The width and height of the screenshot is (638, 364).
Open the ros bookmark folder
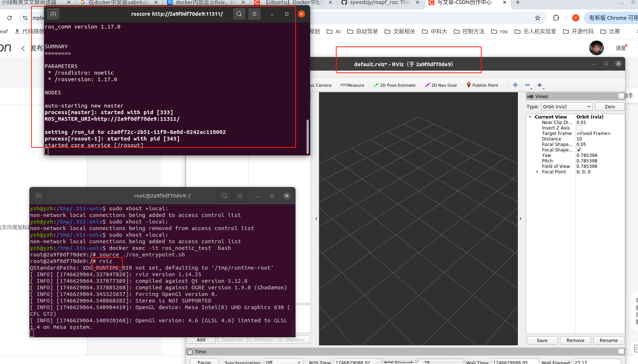(500, 31)
